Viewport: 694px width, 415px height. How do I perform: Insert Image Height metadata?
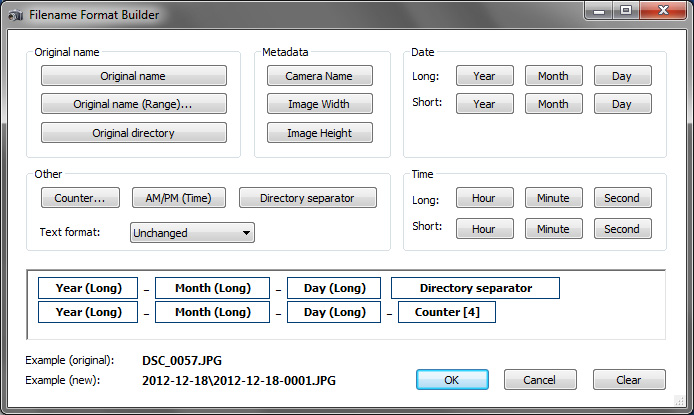pyautogui.click(x=320, y=133)
